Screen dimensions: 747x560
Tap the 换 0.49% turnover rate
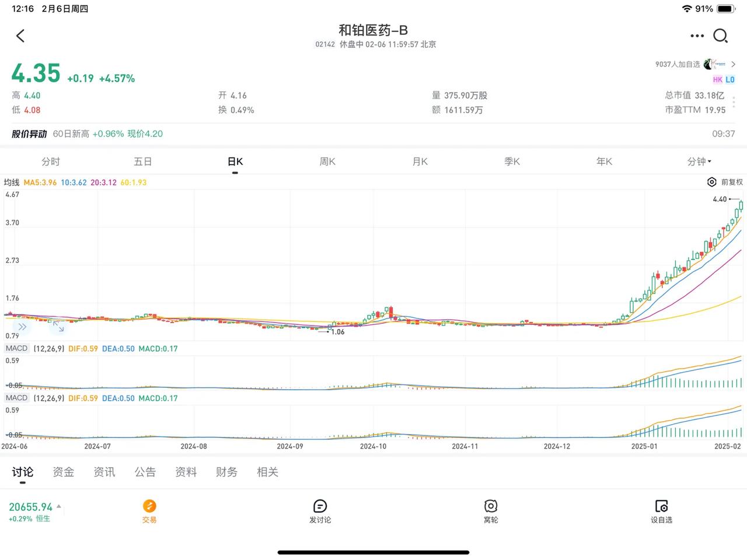coord(236,110)
